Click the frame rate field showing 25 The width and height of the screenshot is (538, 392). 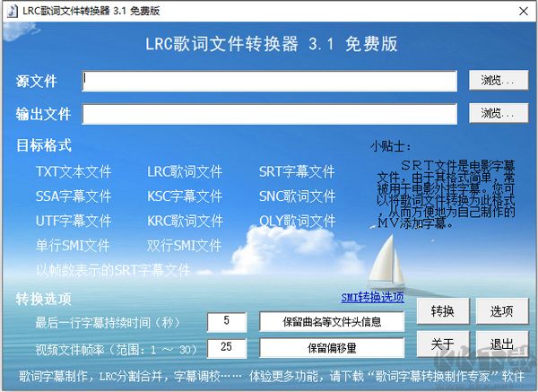pos(227,348)
